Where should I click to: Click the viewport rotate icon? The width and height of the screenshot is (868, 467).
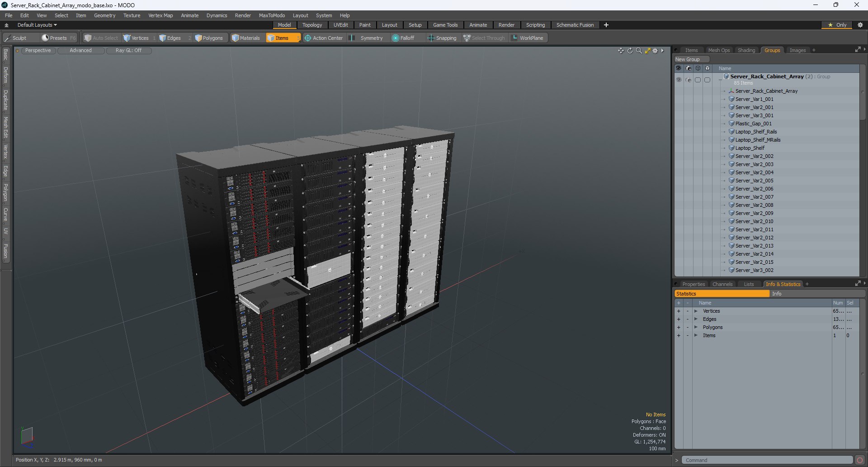point(630,51)
